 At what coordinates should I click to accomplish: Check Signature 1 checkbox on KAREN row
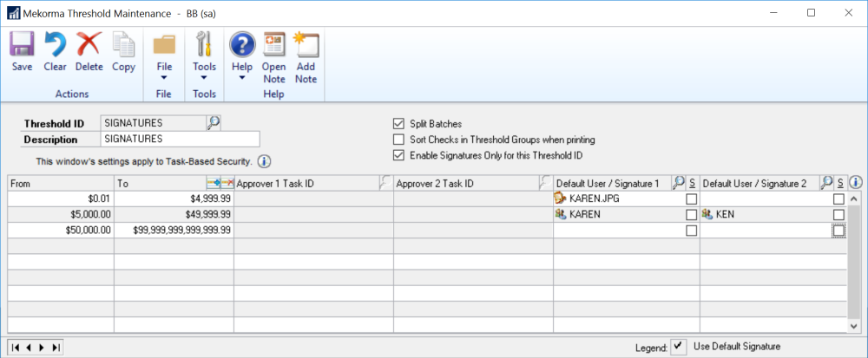tap(692, 215)
